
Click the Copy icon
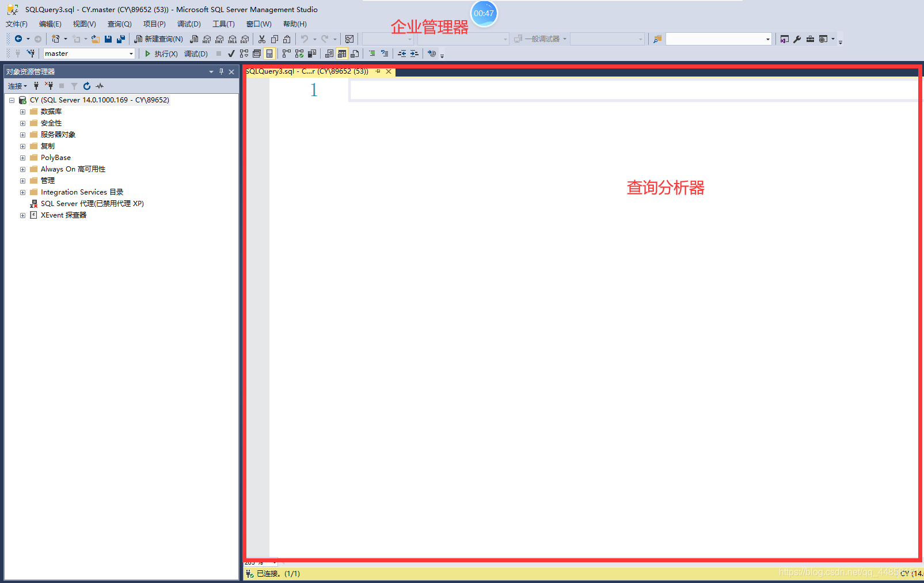pyautogui.click(x=275, y=39)
